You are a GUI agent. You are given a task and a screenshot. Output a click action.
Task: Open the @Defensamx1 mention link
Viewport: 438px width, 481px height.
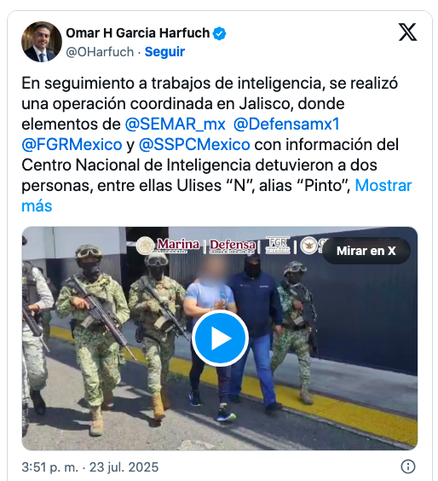tap(286, 124)
